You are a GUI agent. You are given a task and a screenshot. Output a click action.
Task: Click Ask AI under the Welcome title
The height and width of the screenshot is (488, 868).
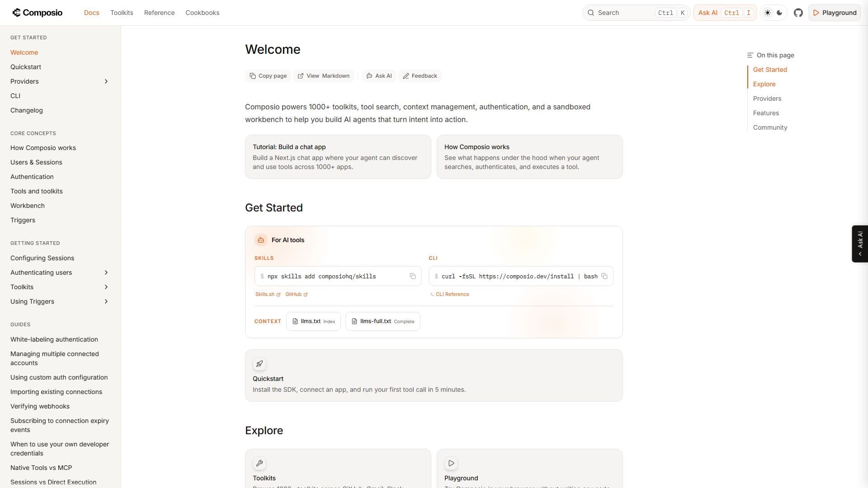point(379,76)
